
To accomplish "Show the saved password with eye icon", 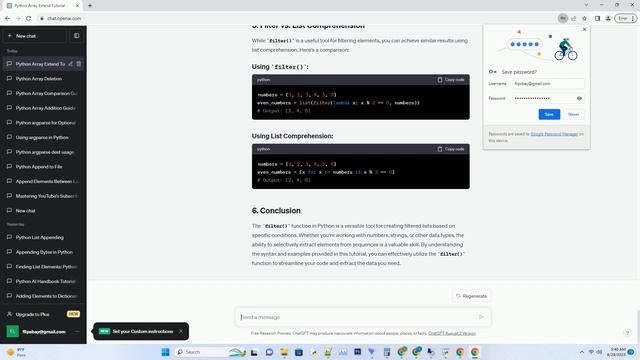I will pyautogui.click(x=579, y=98).
